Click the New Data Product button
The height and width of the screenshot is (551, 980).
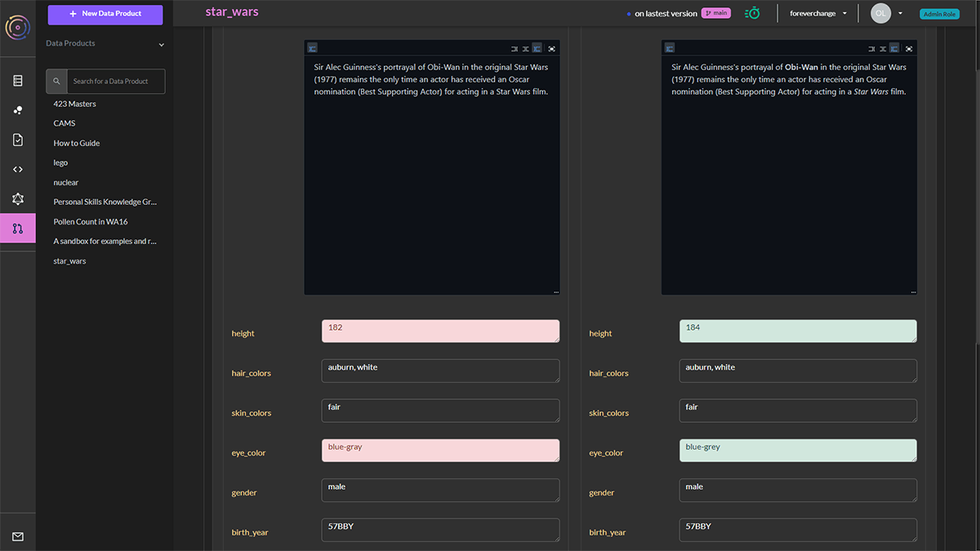tap(105, 15)
